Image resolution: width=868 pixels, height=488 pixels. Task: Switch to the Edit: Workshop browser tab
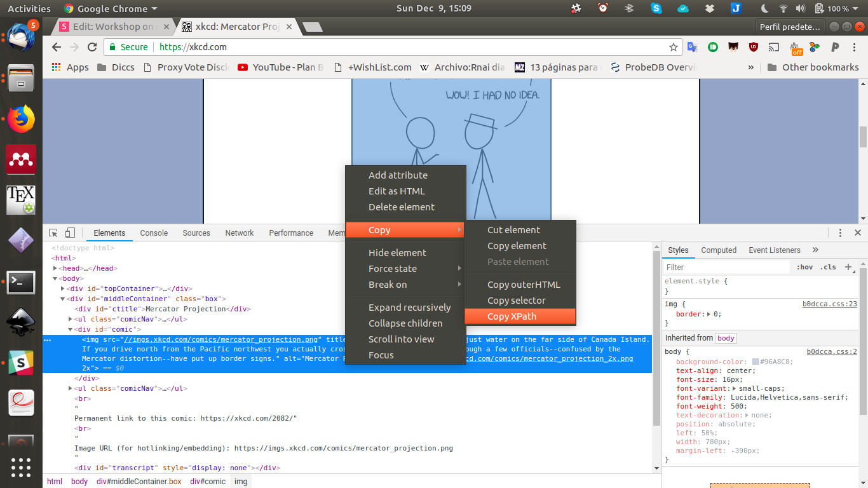[113, 27]
